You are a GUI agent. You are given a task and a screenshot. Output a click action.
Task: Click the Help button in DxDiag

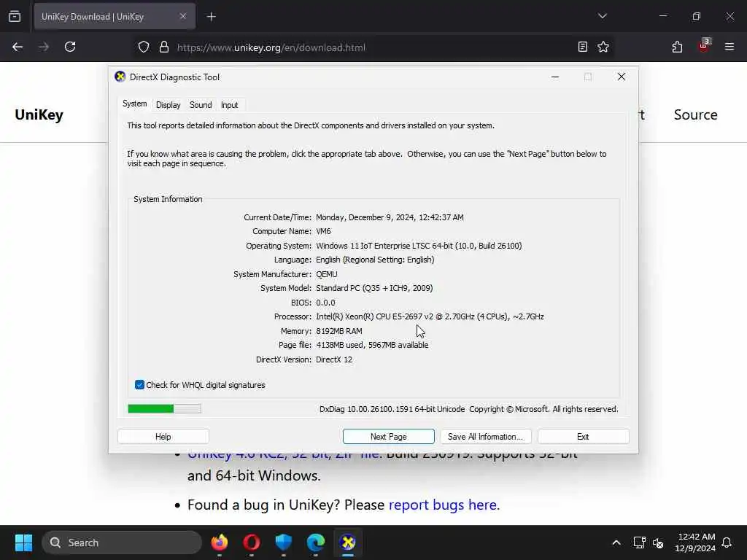tap(163, 437)
